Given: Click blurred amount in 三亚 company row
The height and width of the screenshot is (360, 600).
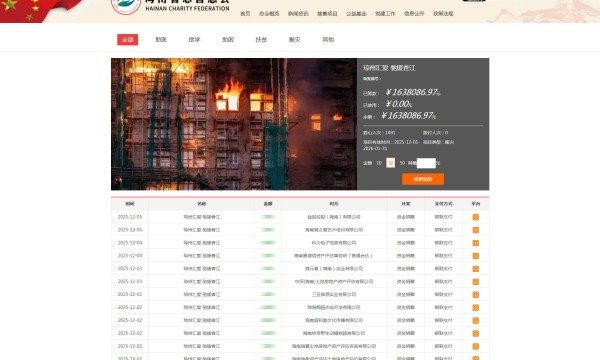Looking at the screenshot, I should tap(268, 295).
